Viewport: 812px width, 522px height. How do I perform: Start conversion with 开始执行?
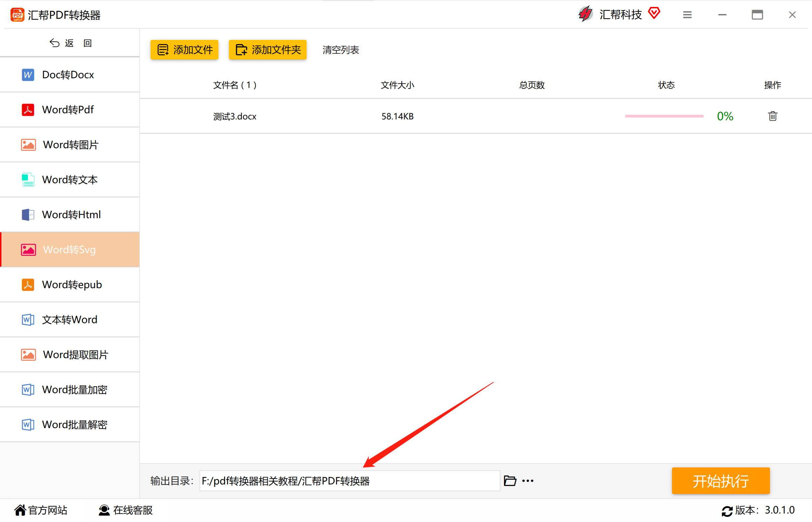pos(721,481)
